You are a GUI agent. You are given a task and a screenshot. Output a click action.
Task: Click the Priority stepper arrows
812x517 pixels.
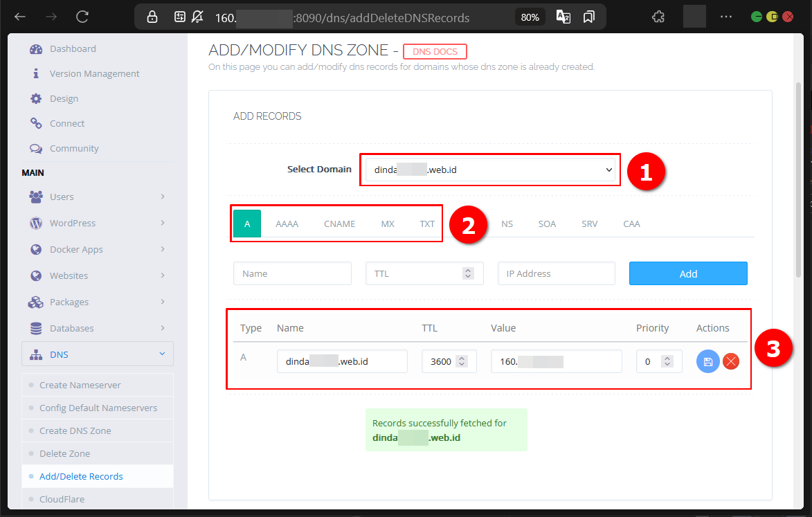tap(667, 361)
